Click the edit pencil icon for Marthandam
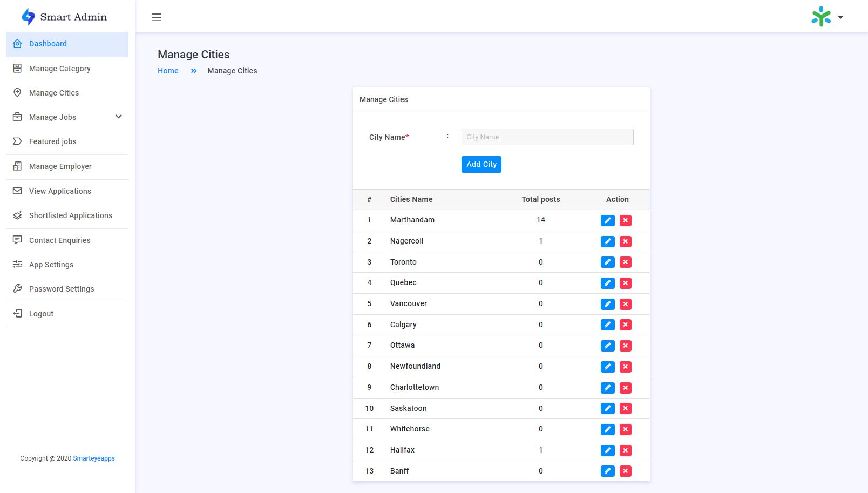The image size is (868, 493). tap(607, 220)
